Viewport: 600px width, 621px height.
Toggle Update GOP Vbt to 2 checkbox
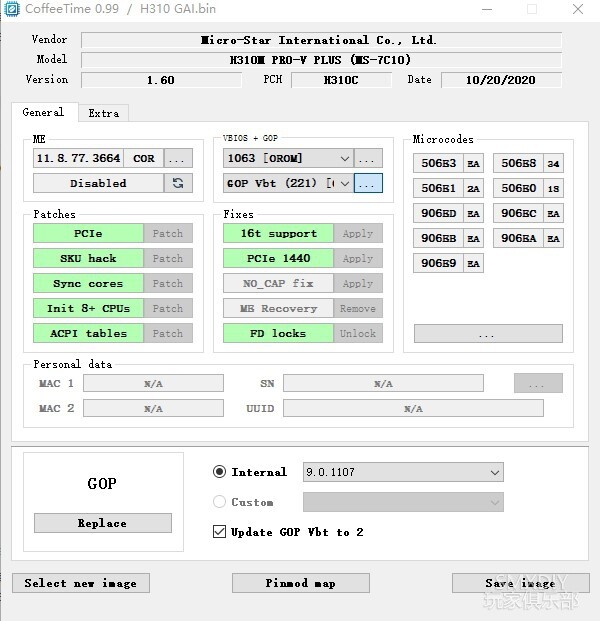(219, 531)
